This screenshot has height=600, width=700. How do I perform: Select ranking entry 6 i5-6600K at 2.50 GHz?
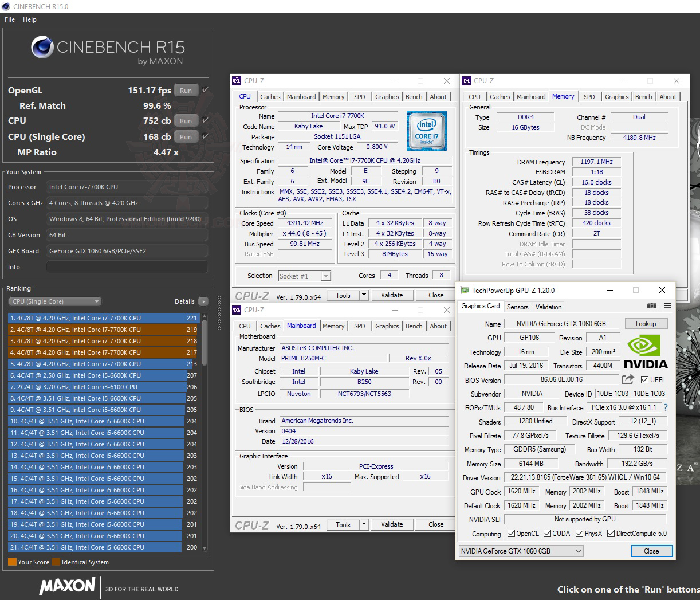[103, 375]
